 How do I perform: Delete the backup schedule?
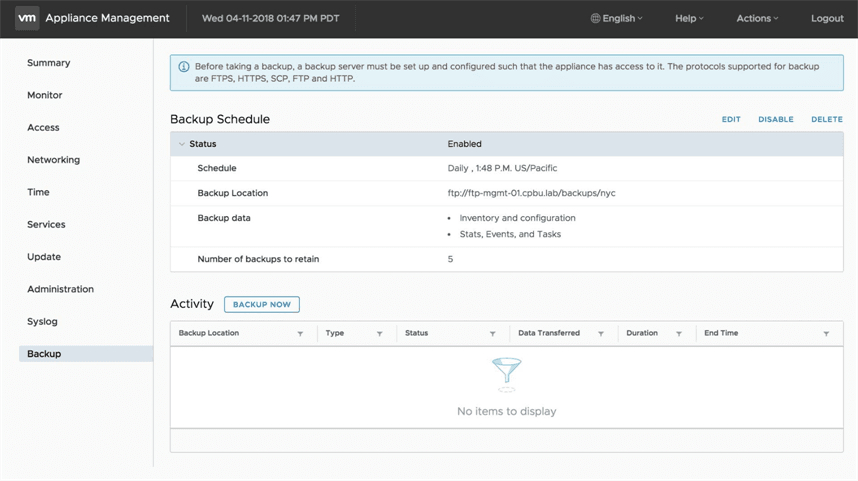click(827, 120)
